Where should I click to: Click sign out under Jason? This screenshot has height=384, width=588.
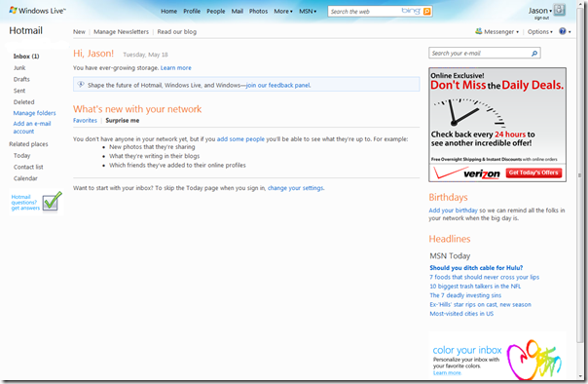541,18
